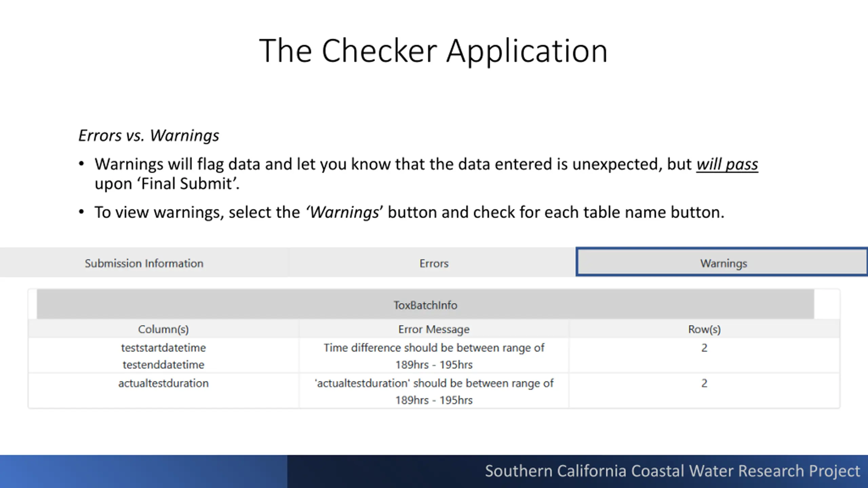
Task: Click the "'actualtestduration' should be between" message
Action: point(434,391)
